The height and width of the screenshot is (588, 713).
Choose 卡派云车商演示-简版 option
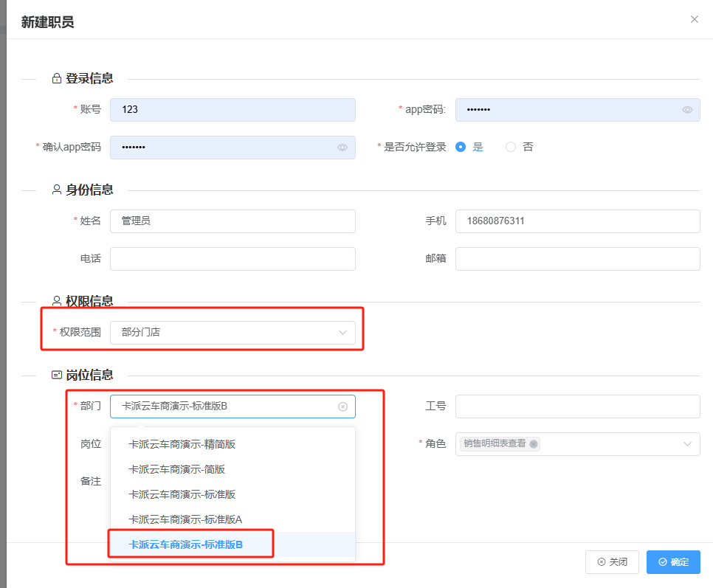pos(176,469)
